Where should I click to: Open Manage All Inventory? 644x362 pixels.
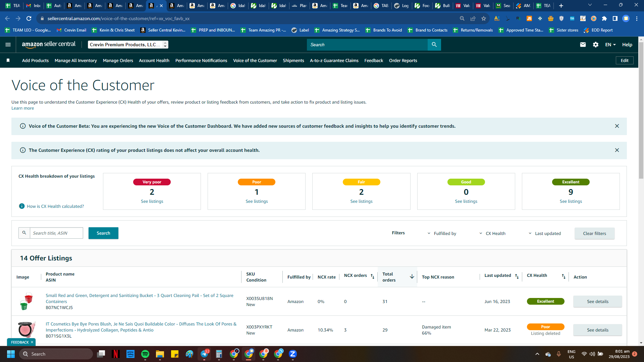(76, 60)
